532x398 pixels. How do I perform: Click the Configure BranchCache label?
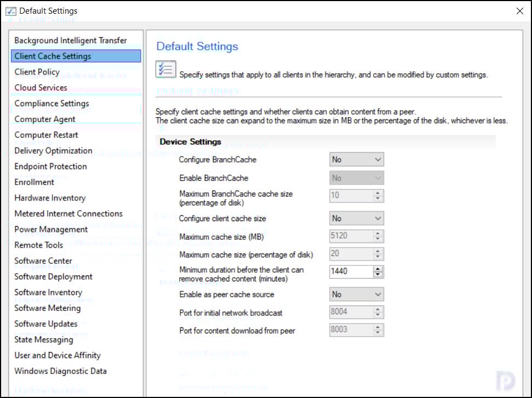tap(218, 160)
